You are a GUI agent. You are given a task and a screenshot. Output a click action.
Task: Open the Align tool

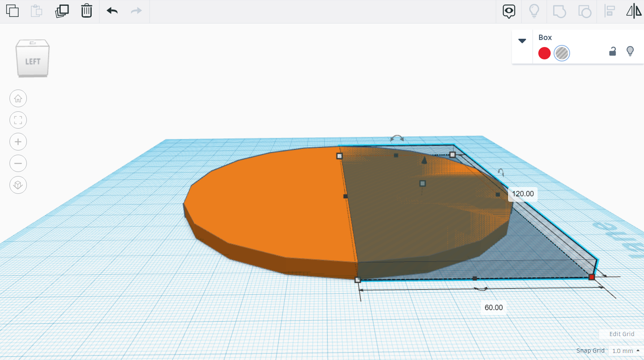pos(610,11)
